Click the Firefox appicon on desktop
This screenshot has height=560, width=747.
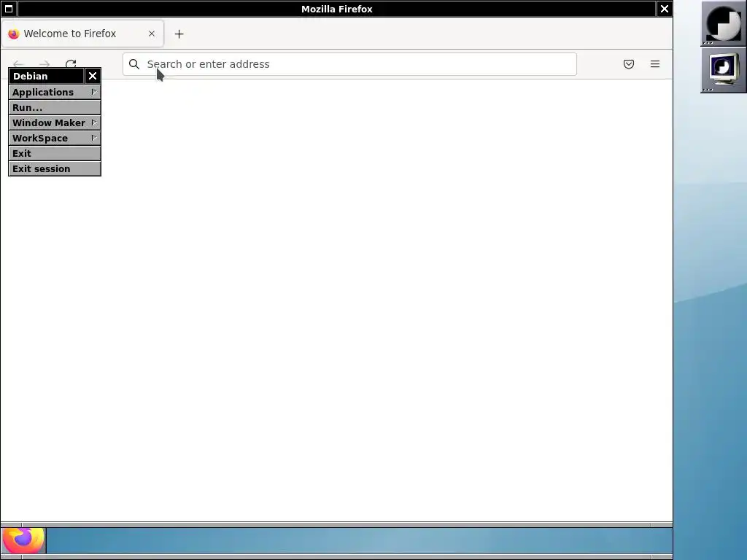tap(23, 540)
